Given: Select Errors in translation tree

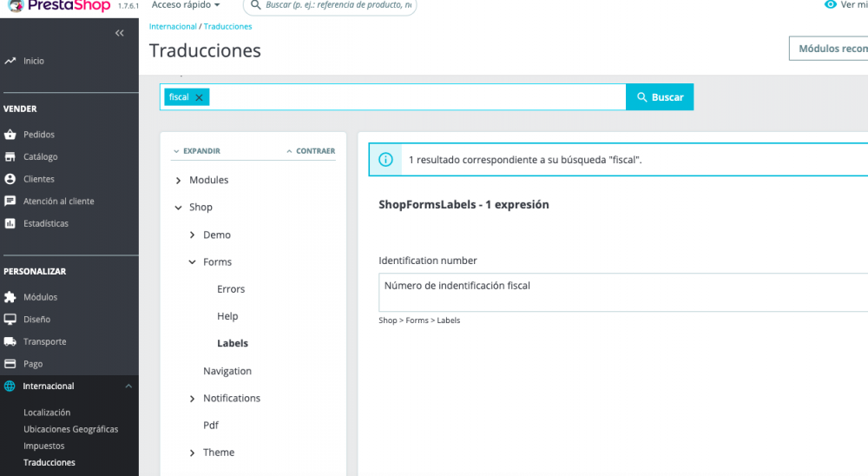Looking at the screenshot, I should tap(231, 289).
